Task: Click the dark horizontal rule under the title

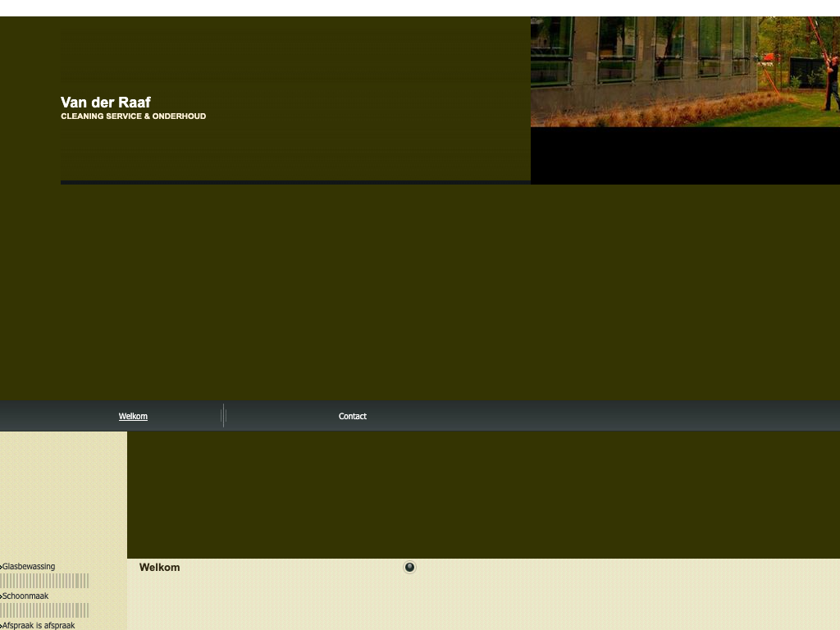Action: point(295,182)
